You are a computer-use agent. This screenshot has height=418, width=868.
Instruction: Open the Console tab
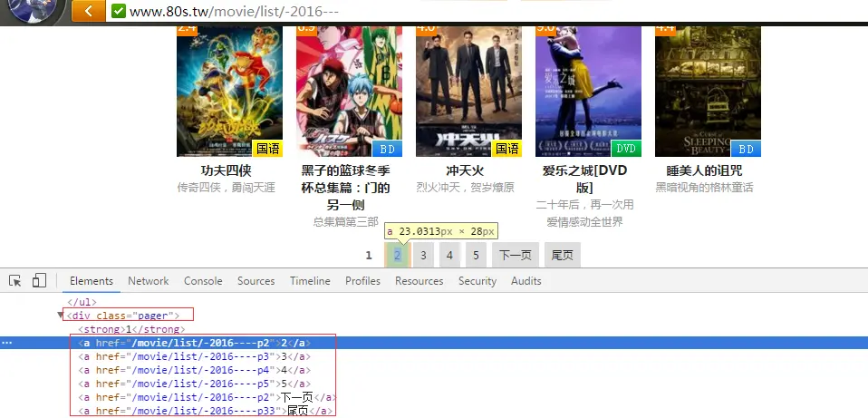pyautogui.click(x=203, y=281)
